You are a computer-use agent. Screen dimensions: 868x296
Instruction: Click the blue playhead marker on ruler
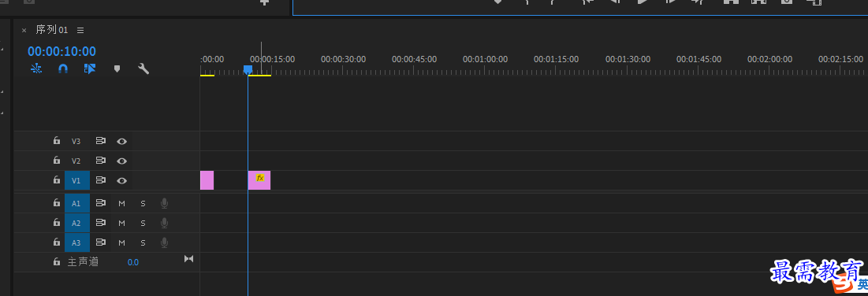pyautogui.click(x=248, y=69)
